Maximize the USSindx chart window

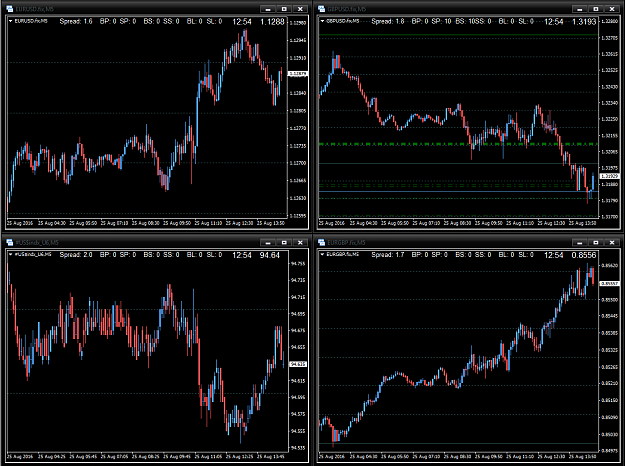pos(284,242)
